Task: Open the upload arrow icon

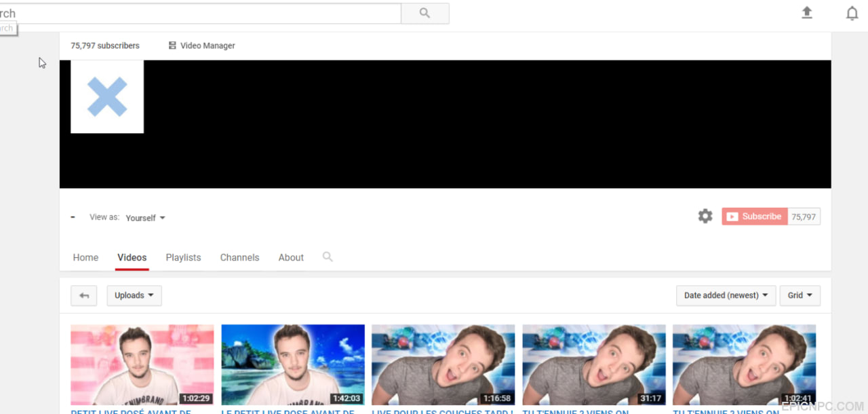Action: click(807, 13)
